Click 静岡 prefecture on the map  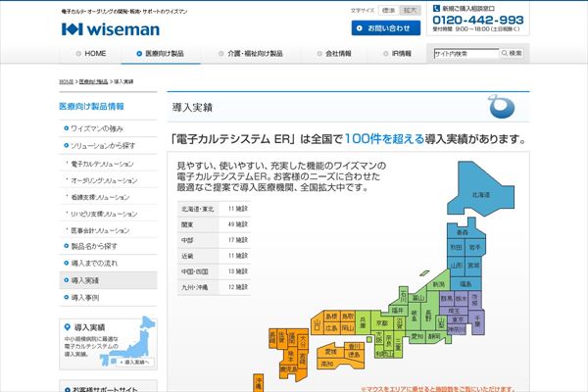pyautogui.click(x=434, y=336)
